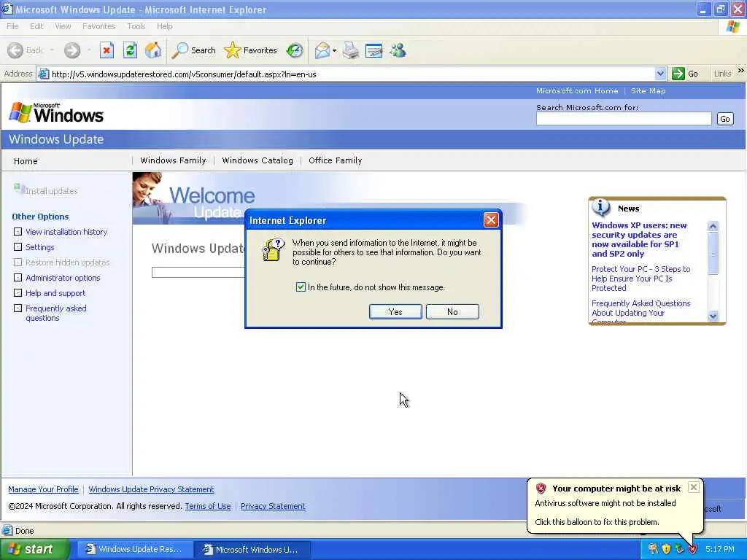Select the Windows Catalog tab
Image resolution: width=747 pixels, height=560 pixels.
[x=258, y=160]
